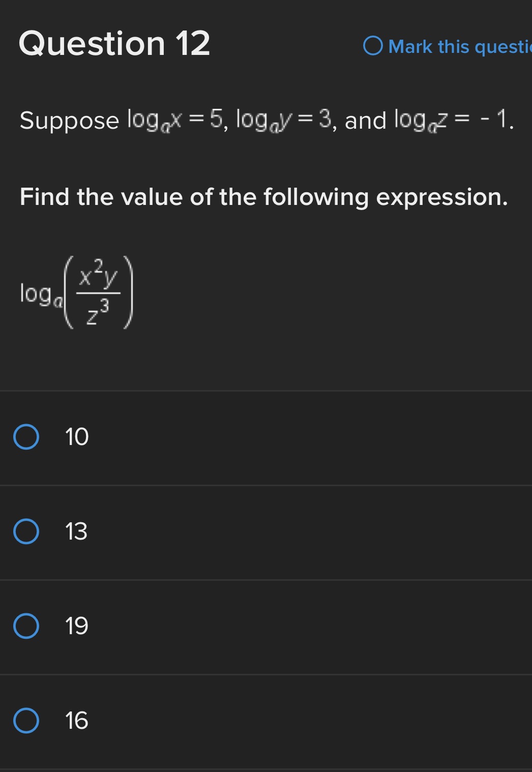Click the Mark this question circle icon
Image resolution: width=532 pixels, height=772 pixels.
click(374, 46)
